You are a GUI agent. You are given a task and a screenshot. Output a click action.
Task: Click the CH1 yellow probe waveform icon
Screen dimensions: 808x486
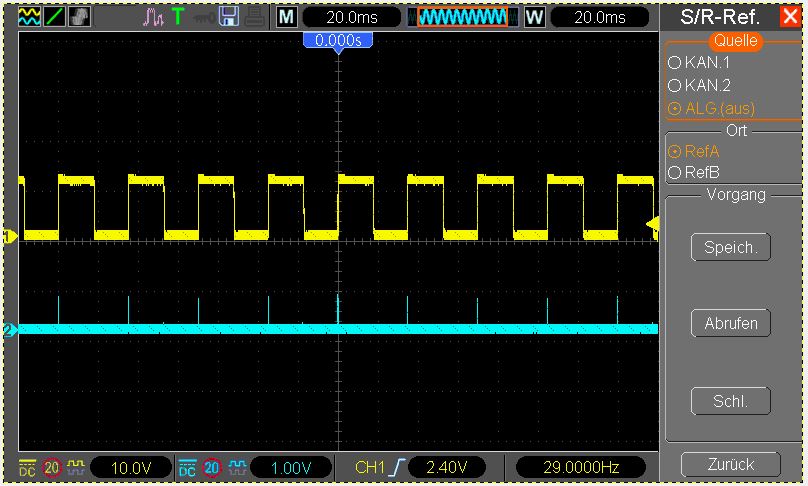click(76, 467)
